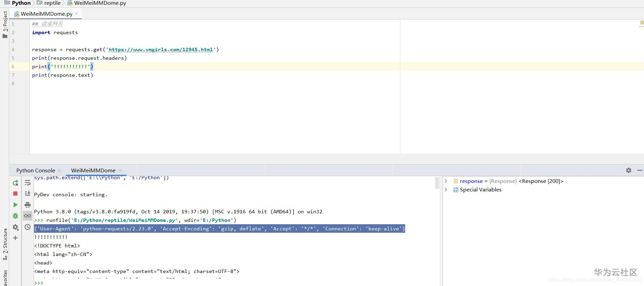
Task: Attach debugger using green bug icon
Action: click(x=15, y=216)
